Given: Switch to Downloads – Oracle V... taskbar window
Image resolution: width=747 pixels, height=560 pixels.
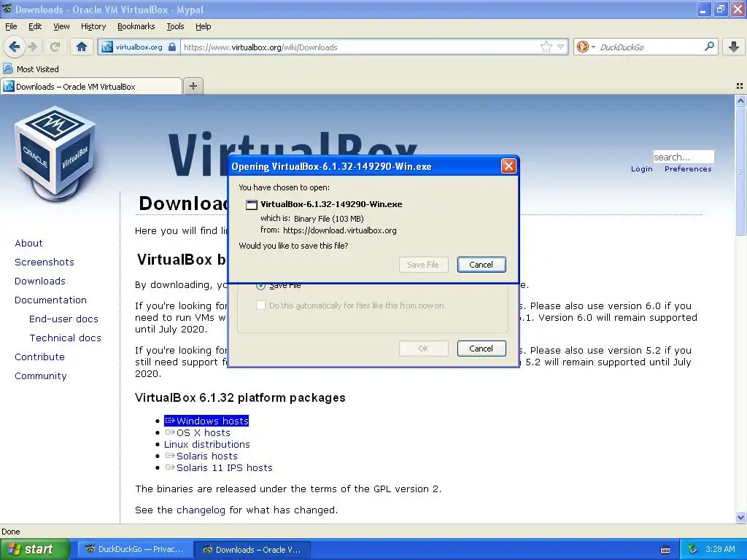Looking at the screenshot, I should click(252, 549).
